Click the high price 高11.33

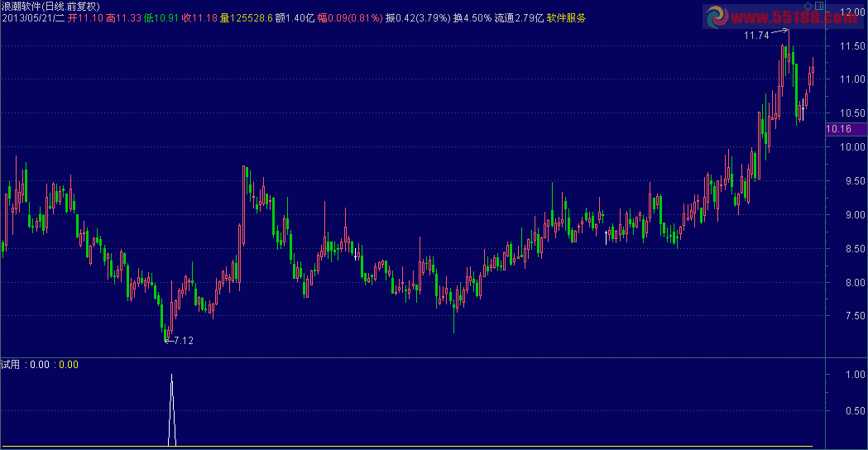point(123,18)
